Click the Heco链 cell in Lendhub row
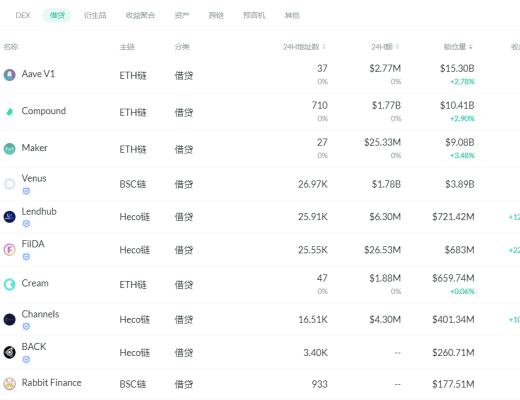The width and height of the screenshot is (520, 400). click(x=135, y=217)
